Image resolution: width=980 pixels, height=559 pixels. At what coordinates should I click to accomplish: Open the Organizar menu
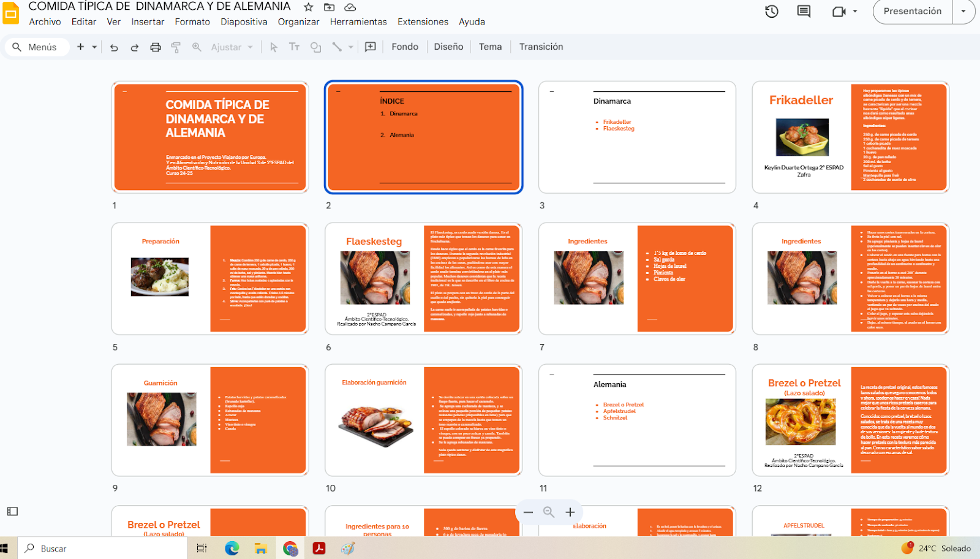298,21
